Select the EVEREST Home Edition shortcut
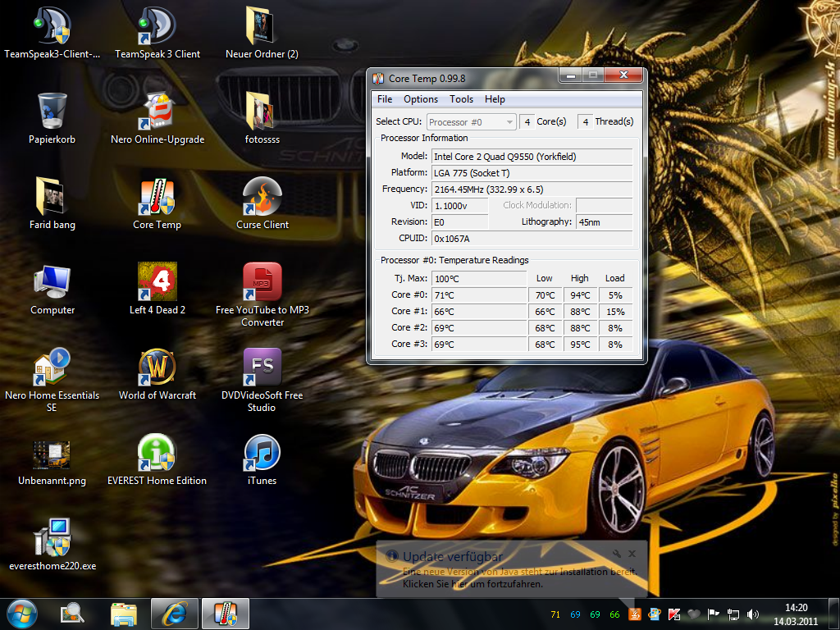Image resolution: width=840 pixels, height=630 pixels. point(157,459)
